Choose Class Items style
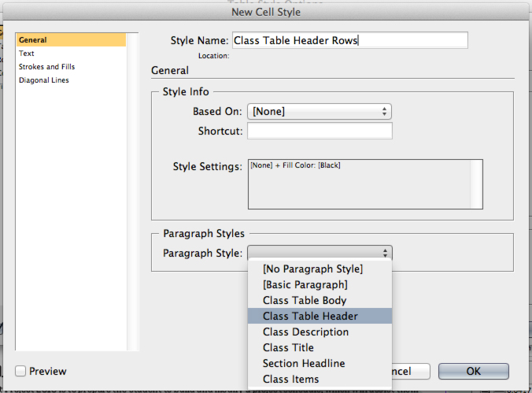532x393 pixels. coord(320,379)
